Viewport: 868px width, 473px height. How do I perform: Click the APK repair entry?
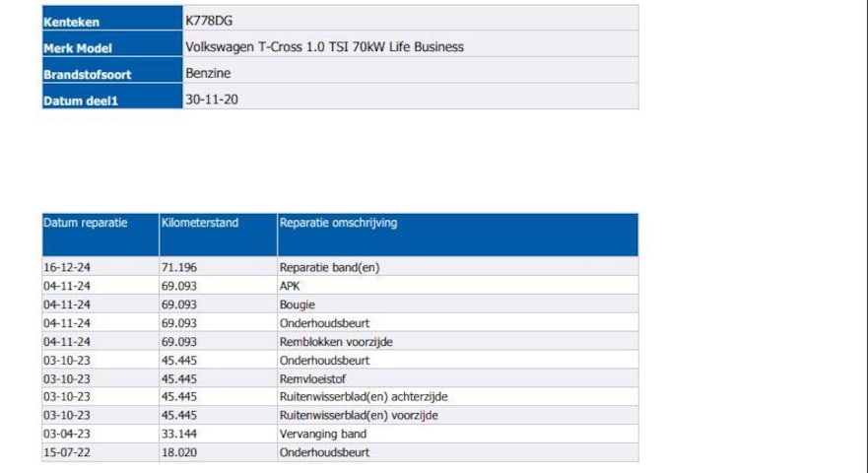(x=290, y=286)
